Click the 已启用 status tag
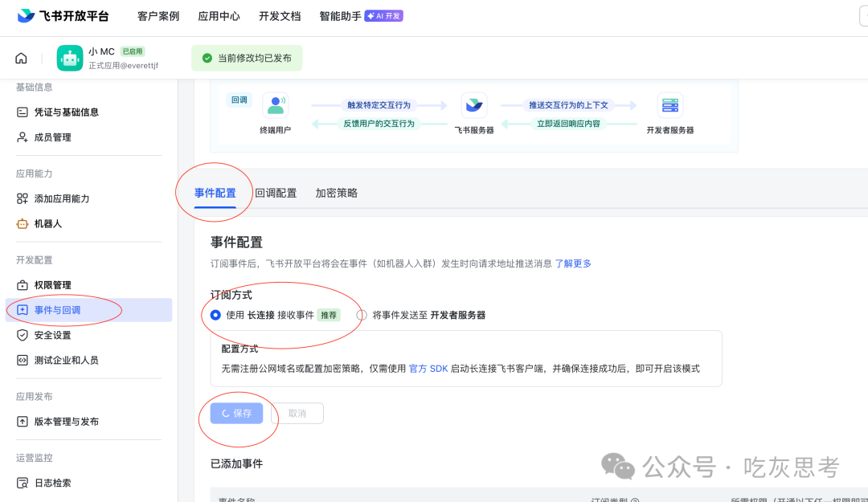 [133, 51]
